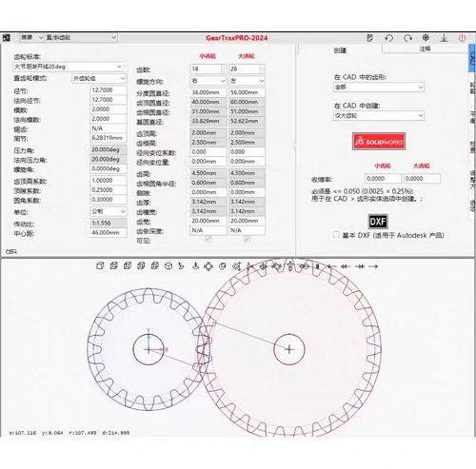
Task: Open the small gear 螺旋方向 dropdown
Action: (208, 81)
